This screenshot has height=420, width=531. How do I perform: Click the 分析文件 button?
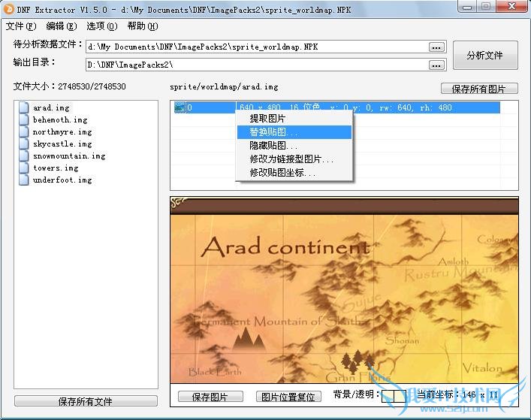pyautogui.click(x=485, y=55)
